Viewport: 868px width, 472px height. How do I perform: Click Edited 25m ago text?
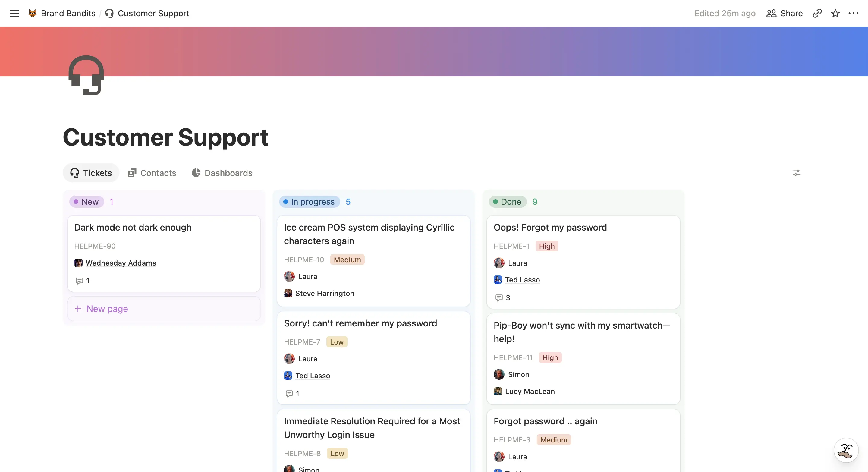[x=725, y=13]
